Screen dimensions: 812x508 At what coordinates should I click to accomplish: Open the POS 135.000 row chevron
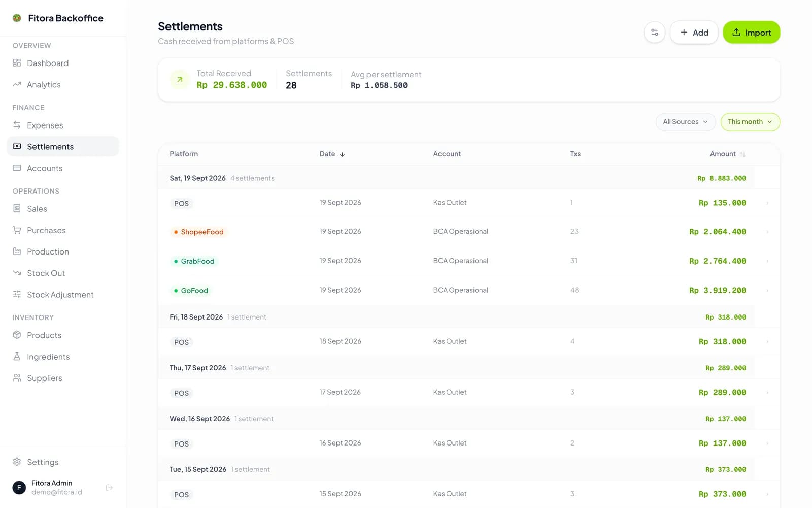(767, 203)
